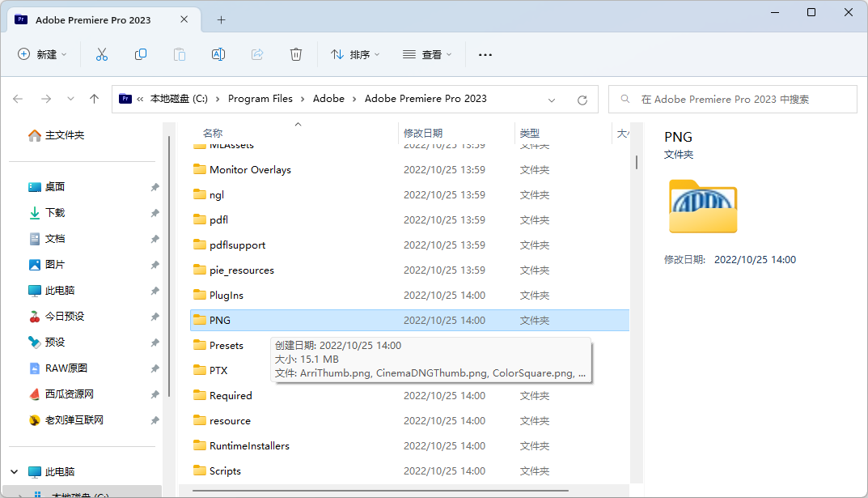Viewport: 868px width, 498px height.
Task: Add a new tab with plus button
Action: point(222,20)
